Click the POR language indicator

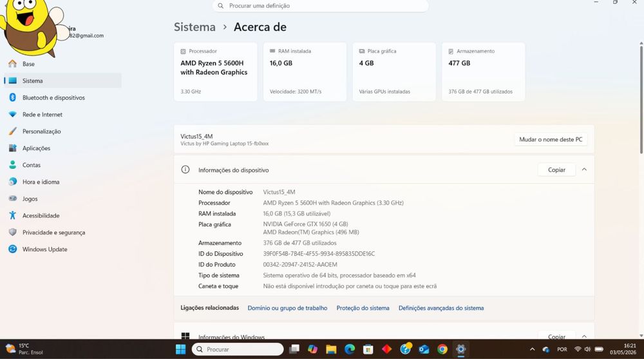562,349
